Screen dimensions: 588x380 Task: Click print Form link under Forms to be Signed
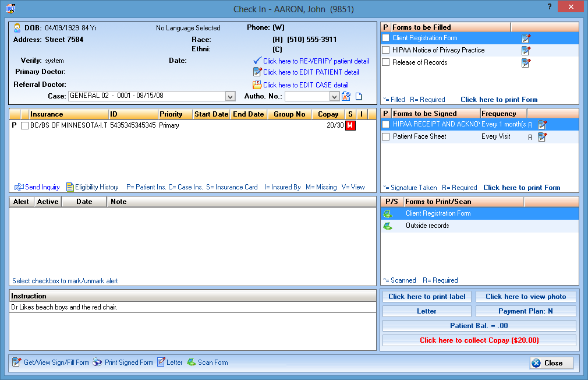click(522, 187)
